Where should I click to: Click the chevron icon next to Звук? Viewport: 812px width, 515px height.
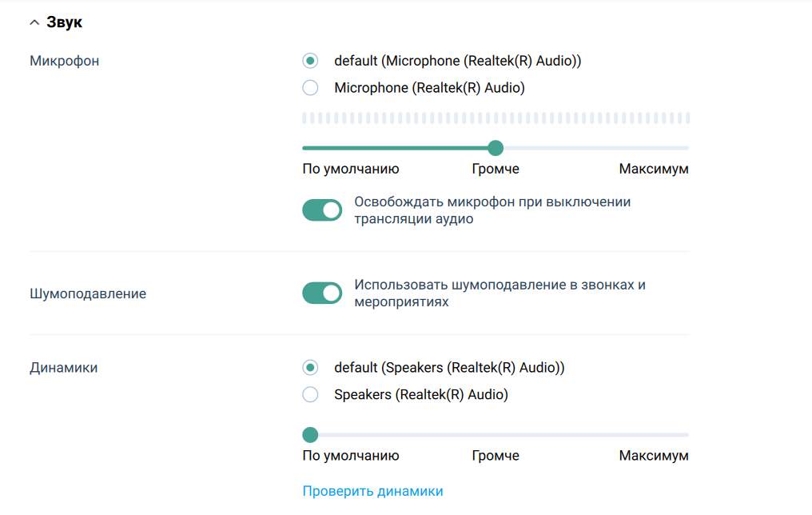click(34, 22)
